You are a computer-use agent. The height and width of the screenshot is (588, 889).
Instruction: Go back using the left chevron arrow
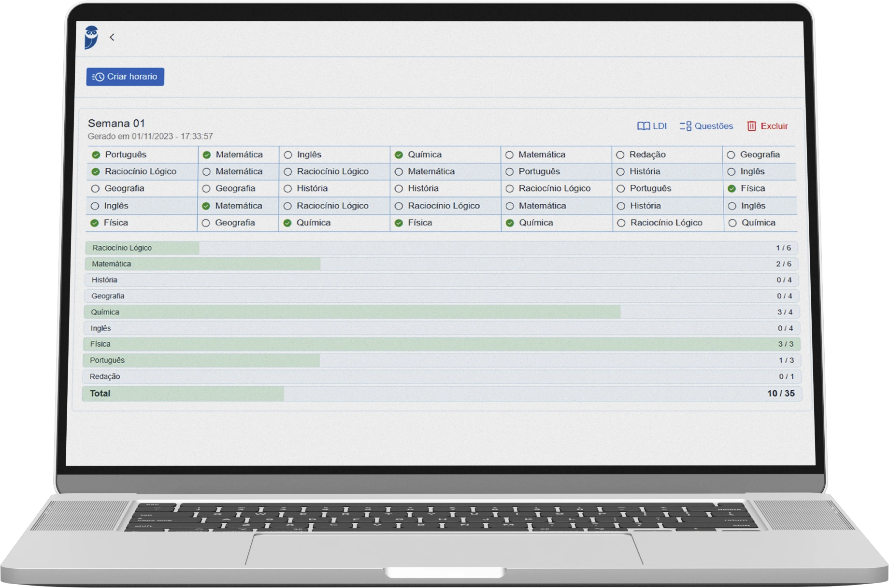(x=112, y=37)
